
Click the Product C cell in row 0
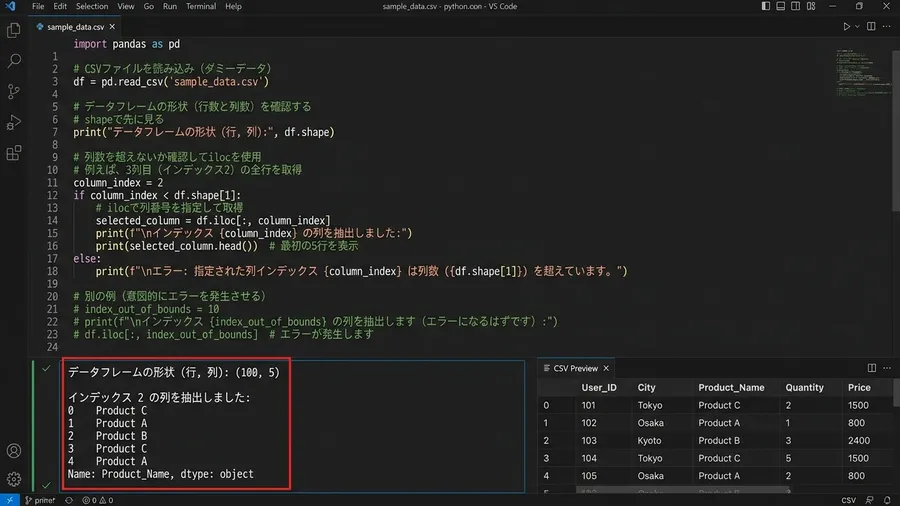pyautogui.click(x=719, y=406)
